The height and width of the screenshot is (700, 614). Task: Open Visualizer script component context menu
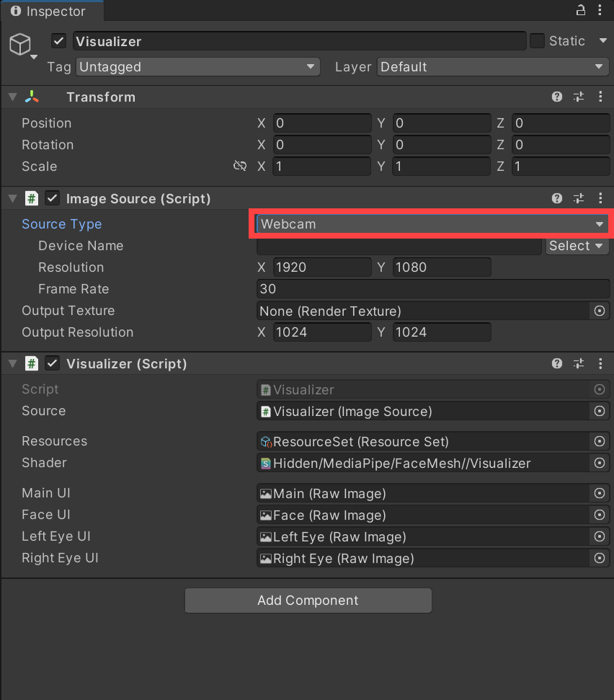pos(600,363)
